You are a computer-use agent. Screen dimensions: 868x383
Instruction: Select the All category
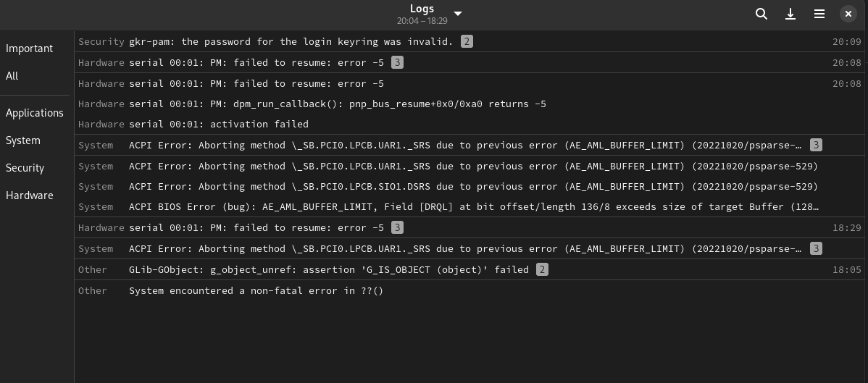pos(12,76)
